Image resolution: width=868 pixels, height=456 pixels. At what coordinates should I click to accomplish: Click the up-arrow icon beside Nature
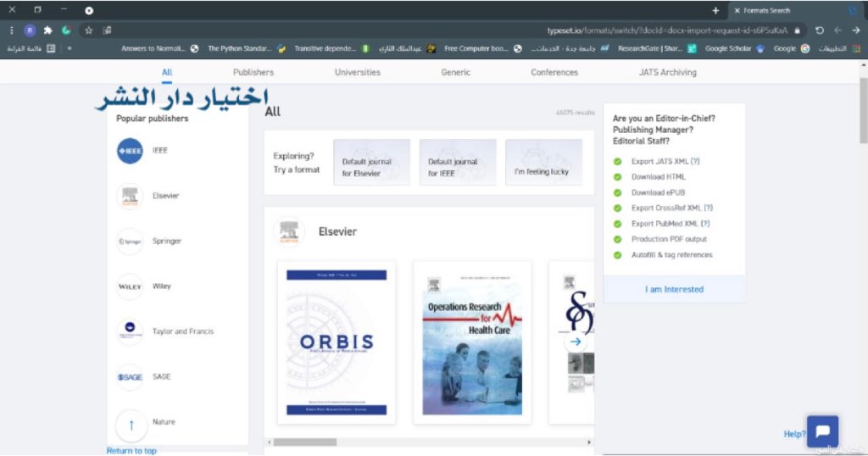pyautogui.click(x=131, y=425)
